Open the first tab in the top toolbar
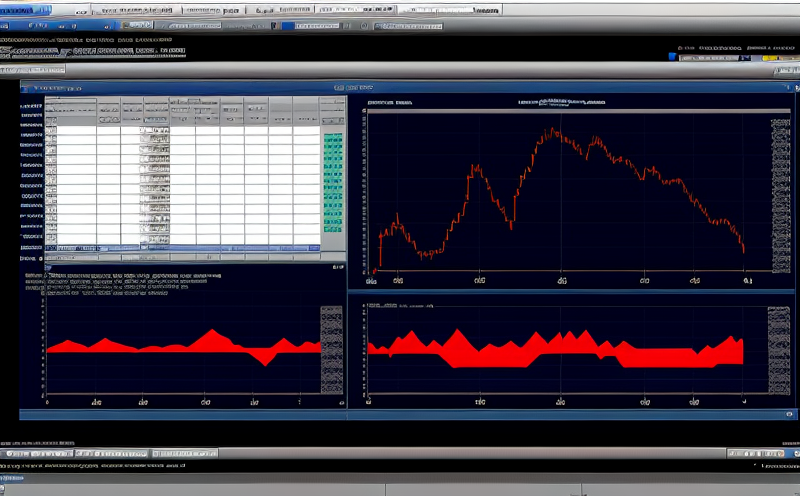The width and height of the screenshot is (800, 496). 27,9
